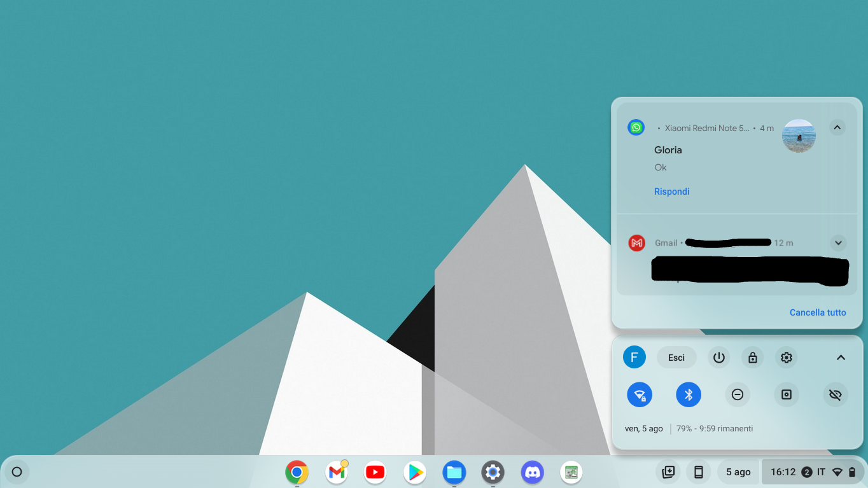Click Cancella tutto to clear notifications
The image size is (868, 488).
(x=817, y=312)
